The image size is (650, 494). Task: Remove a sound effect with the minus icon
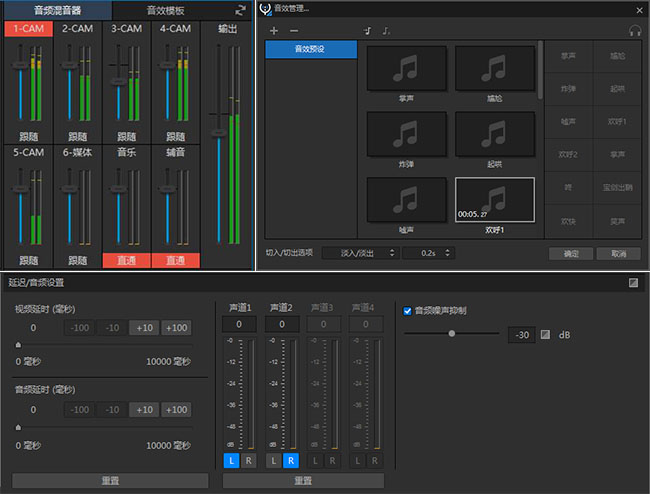click(x=294, y=31)
